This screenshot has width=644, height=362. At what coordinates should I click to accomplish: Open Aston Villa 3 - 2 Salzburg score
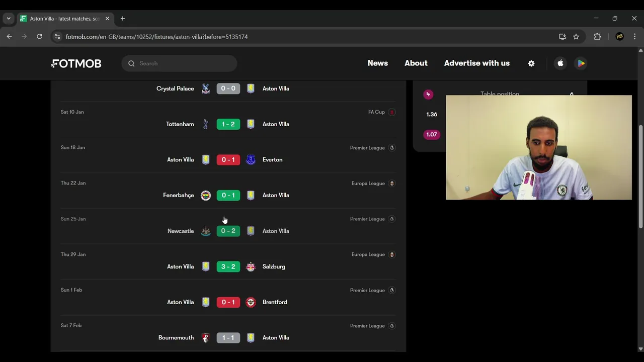coord(228,266)
